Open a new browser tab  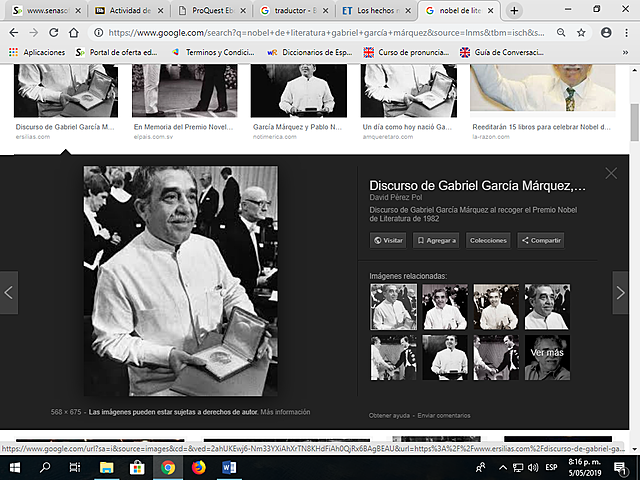(x=514, y=11)
